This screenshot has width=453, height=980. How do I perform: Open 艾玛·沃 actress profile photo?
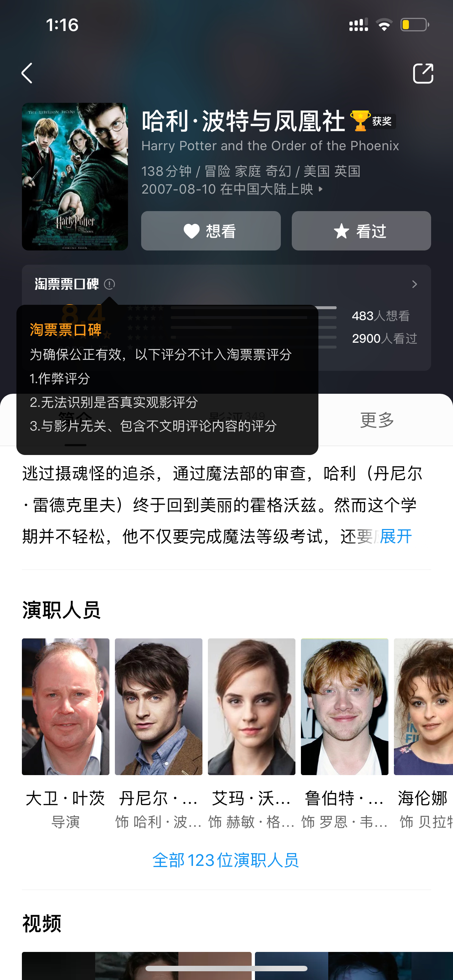[252, 707]
